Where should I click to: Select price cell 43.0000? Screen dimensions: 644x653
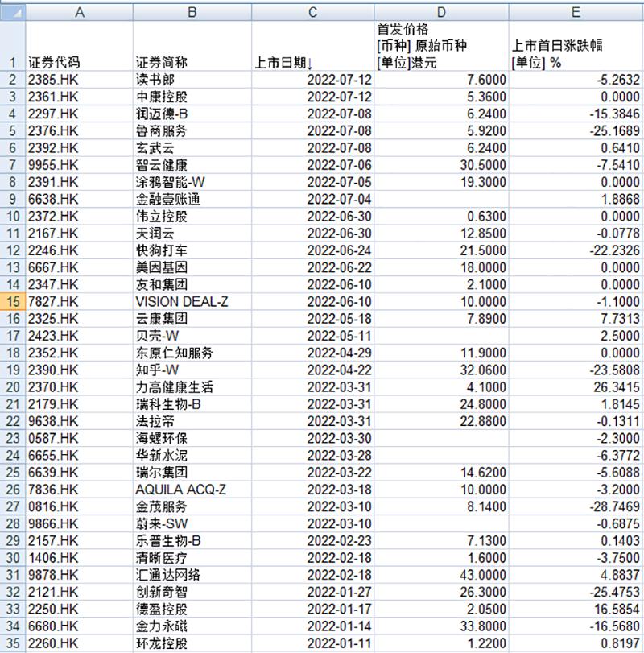pyautogui.click(x=441, y=575)
